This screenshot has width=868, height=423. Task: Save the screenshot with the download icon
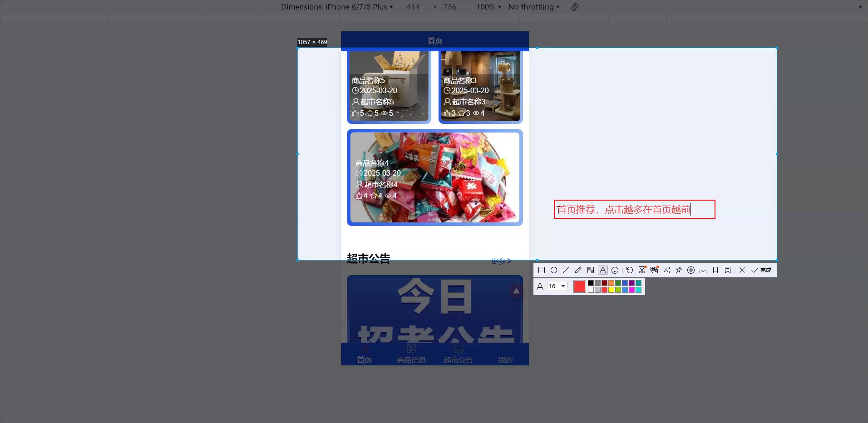pyautogui.click(x=703, y=270)
